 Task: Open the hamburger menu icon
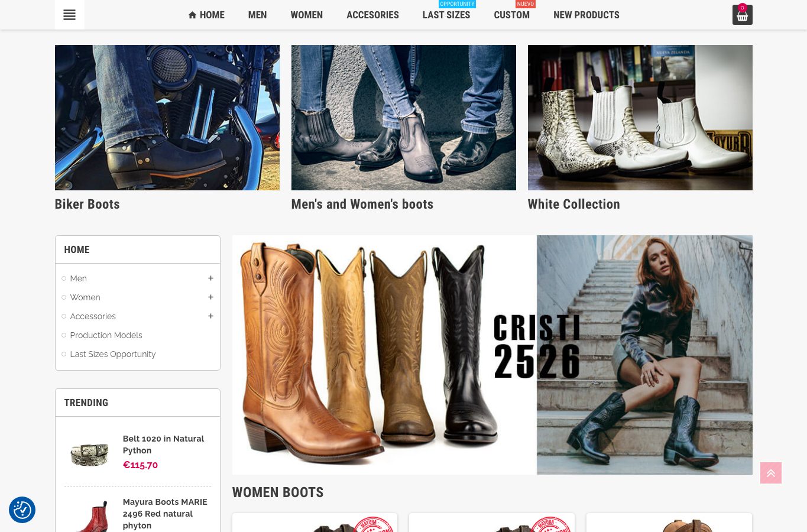(69, 15)
